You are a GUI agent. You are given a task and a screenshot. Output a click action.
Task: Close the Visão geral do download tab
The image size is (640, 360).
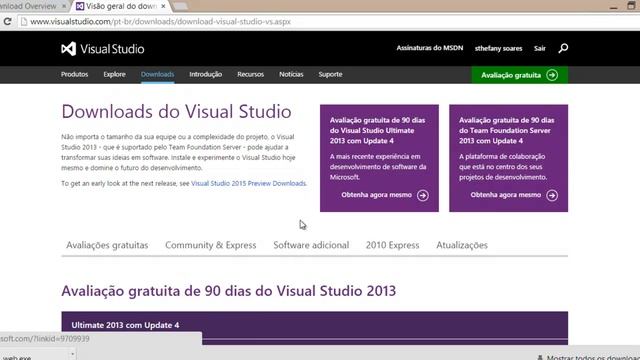pos(163,6)
